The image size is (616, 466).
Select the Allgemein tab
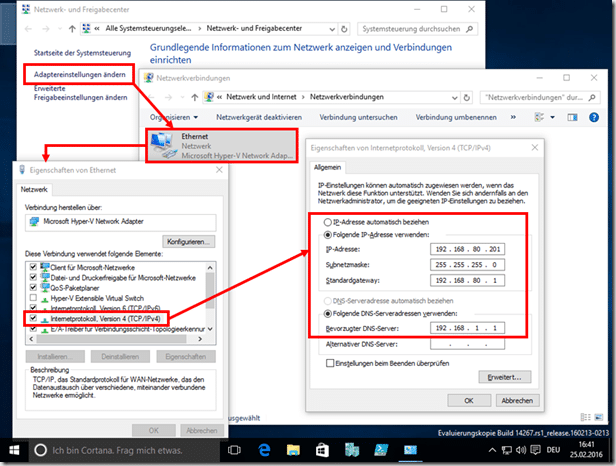(327, 167)
